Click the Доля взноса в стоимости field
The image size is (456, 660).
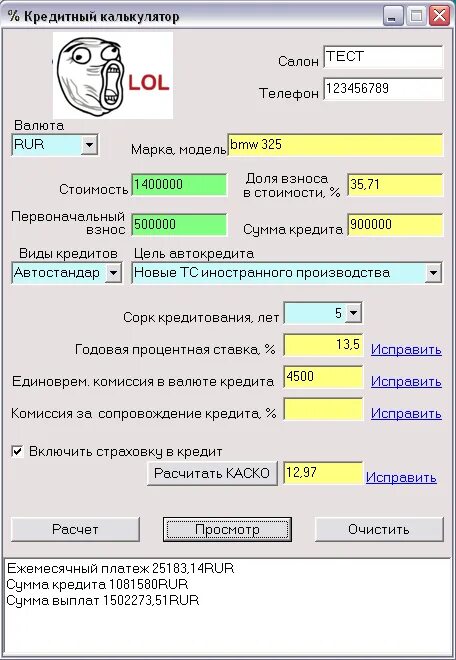(395, 185)
